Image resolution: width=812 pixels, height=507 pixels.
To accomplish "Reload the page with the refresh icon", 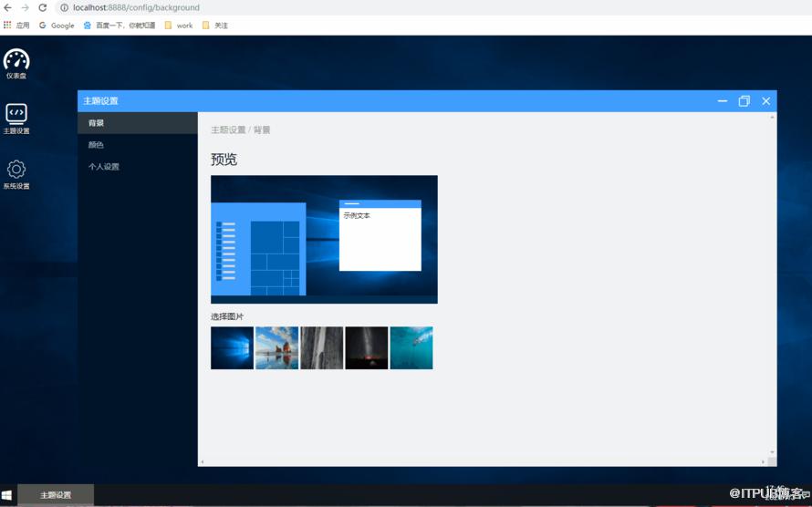I will click(43, 8).
